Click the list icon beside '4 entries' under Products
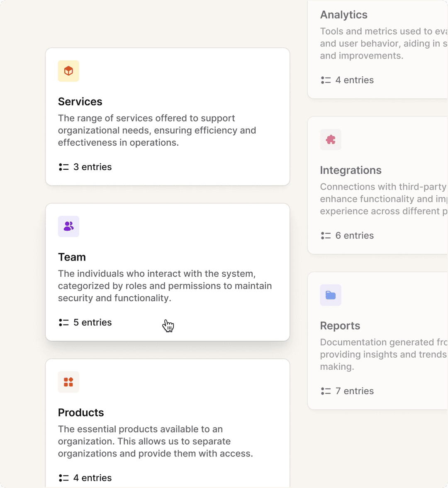The image size is (448, 488). (x=63, y=478)
